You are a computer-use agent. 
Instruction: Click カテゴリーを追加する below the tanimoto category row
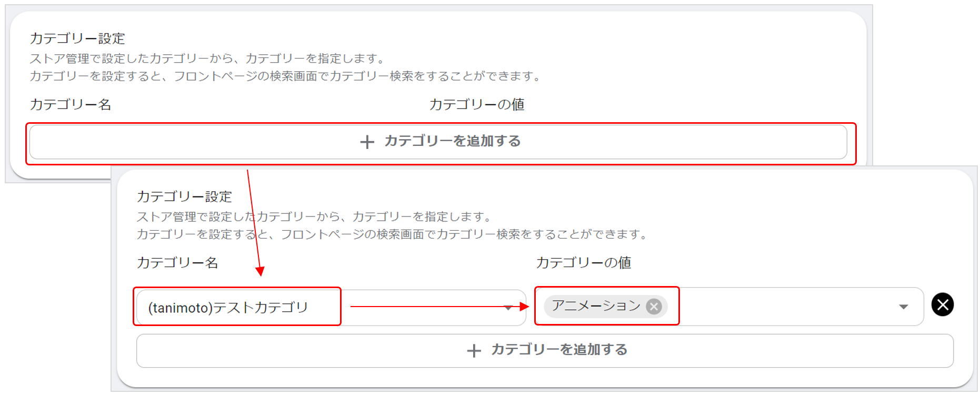click(x=559, y=350)
